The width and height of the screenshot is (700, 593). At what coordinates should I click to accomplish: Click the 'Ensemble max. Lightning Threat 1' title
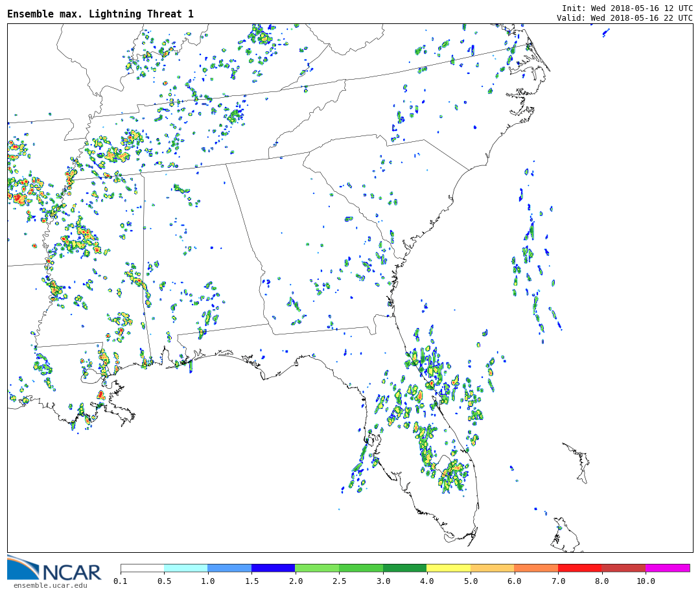pyautogui.click(x=100, y=14)
